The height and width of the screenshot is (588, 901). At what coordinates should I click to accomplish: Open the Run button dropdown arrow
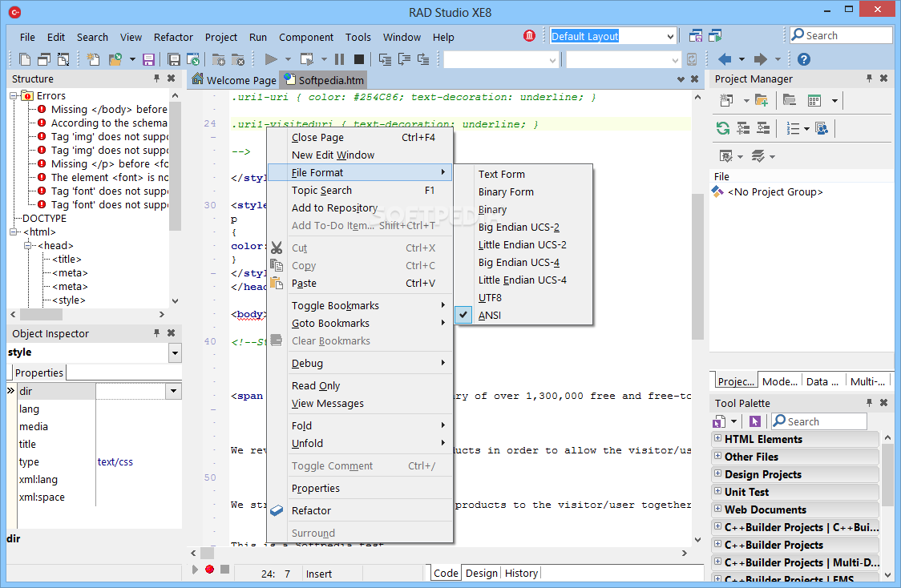288,59
